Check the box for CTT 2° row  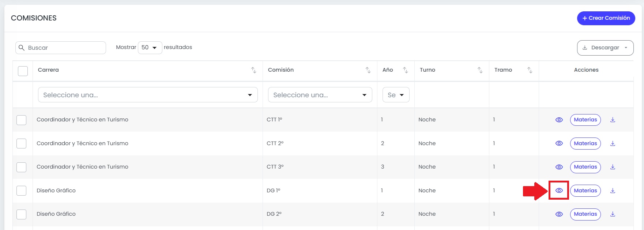[x=22, y=143]
